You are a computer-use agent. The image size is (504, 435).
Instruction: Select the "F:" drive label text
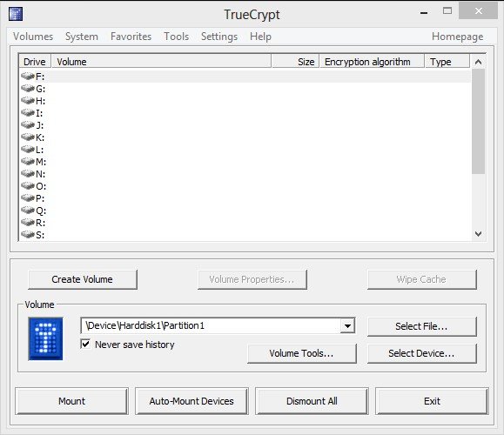point(40,77)
